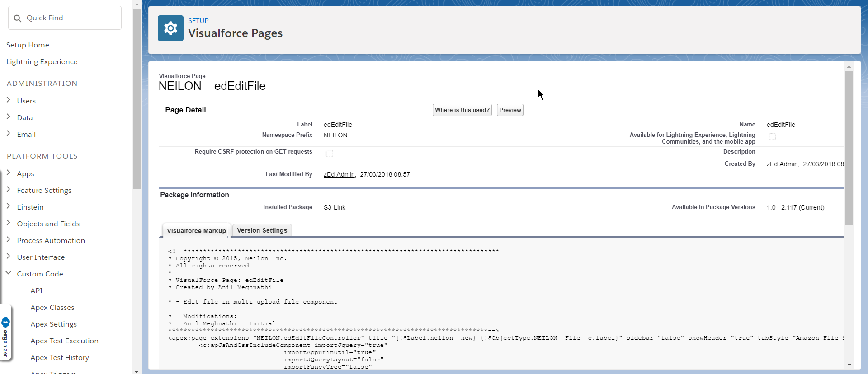868x374 pixels.
Task: Click the Visualforce Pages heading
Action: (x=235, y=33)
